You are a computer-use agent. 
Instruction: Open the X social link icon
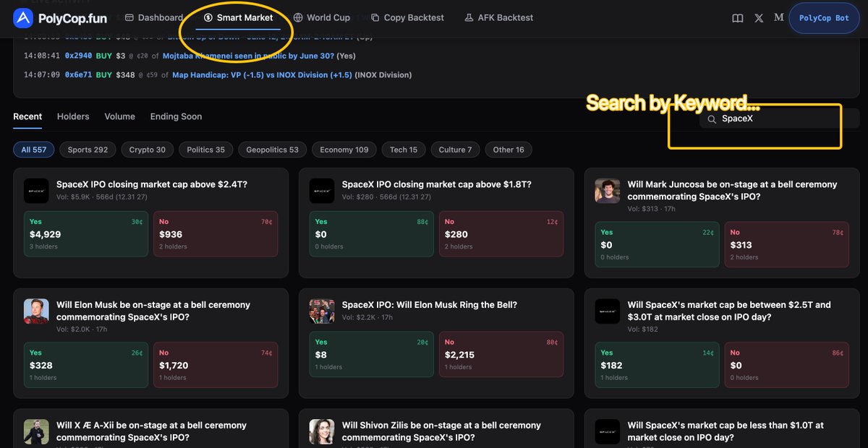tap(759, 18)
